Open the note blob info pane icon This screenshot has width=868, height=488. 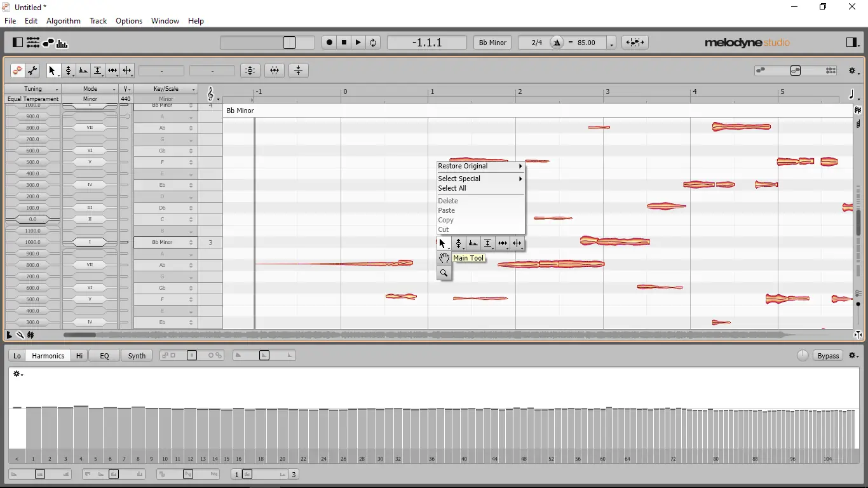(x=48, y=43)
